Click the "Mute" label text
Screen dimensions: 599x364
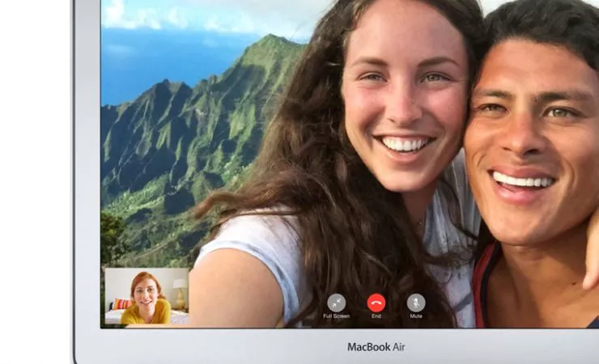(416, 316)
